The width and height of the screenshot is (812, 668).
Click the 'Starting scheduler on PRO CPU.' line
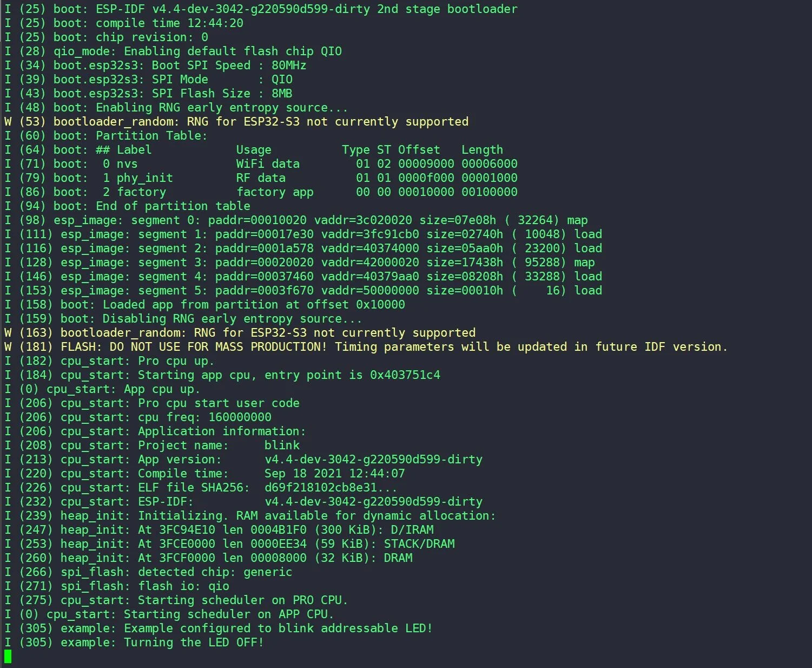pyautogui.click(x=242, y=600)
